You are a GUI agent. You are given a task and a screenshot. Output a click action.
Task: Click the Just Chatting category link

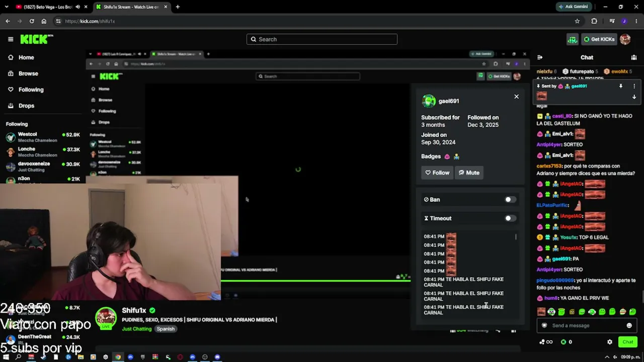[136, 329]
